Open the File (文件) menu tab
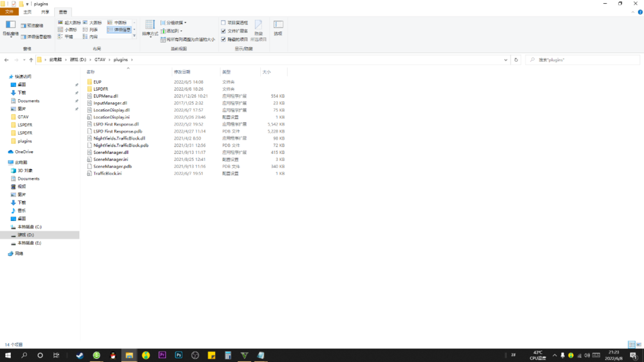 pyautogui.click(x=9, y=12)
